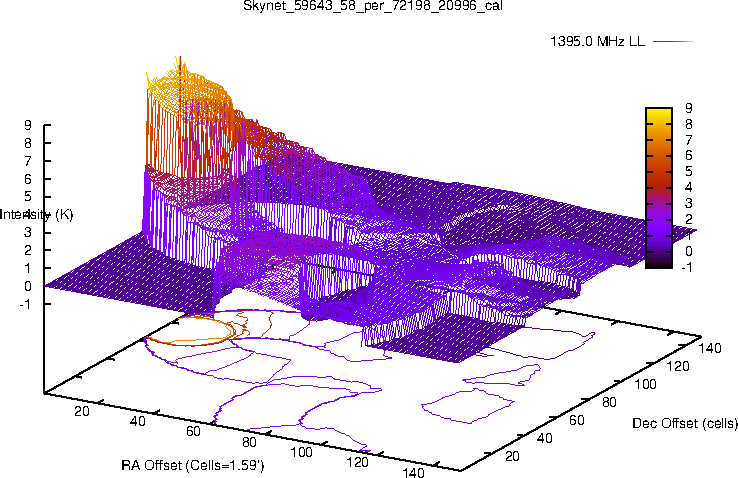Click the color bar scale label -1
The height and width of the screenshot is (478, 738).
pos(687,267)
